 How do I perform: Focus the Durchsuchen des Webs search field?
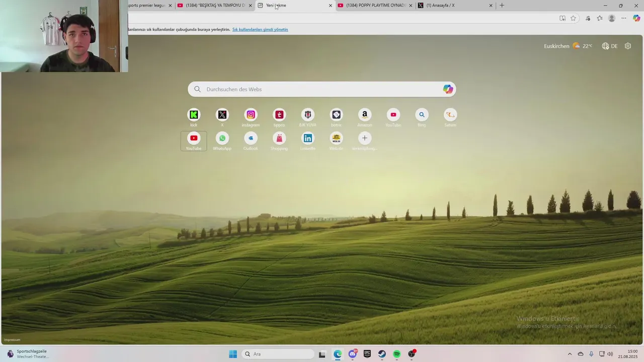click(322, 89)
